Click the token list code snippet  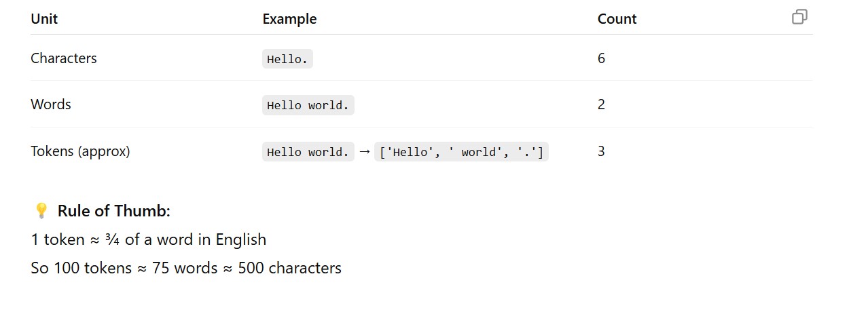pyautogui.click(x=461, y=152)
